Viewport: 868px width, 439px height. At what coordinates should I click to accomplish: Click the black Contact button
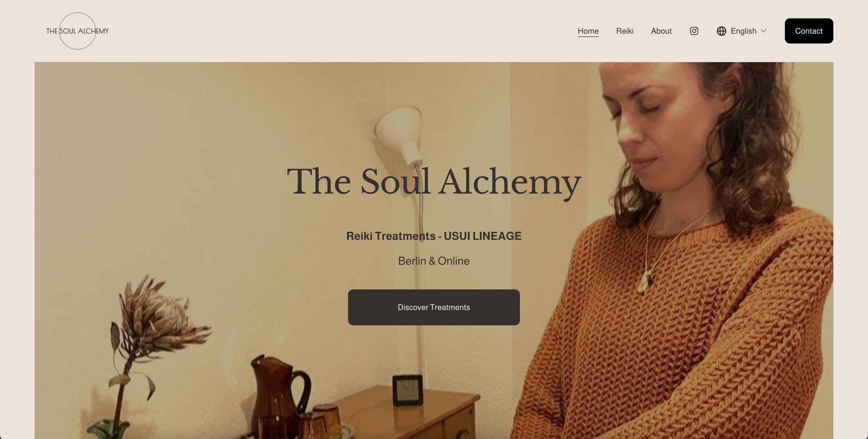point(809,31)
